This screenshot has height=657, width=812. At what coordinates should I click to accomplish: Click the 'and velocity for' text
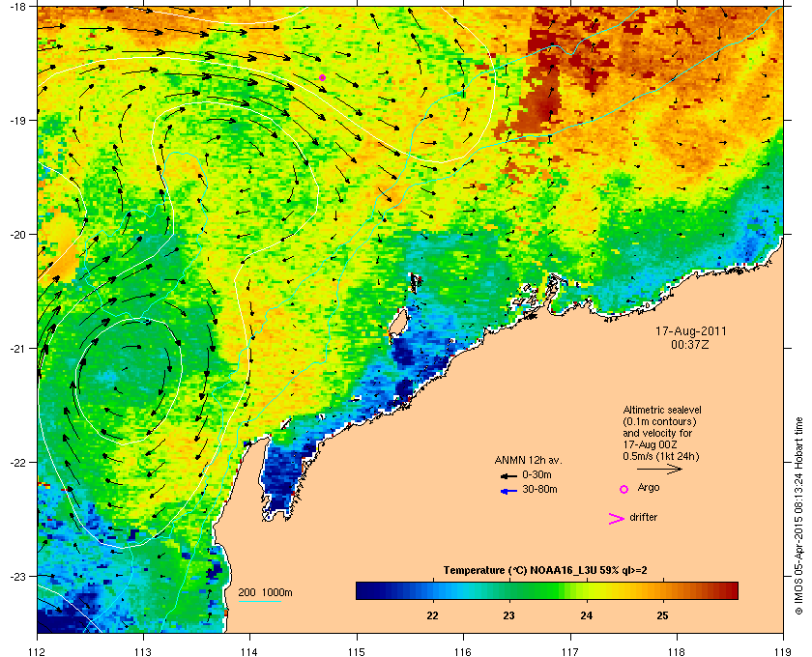pos(657,433)
